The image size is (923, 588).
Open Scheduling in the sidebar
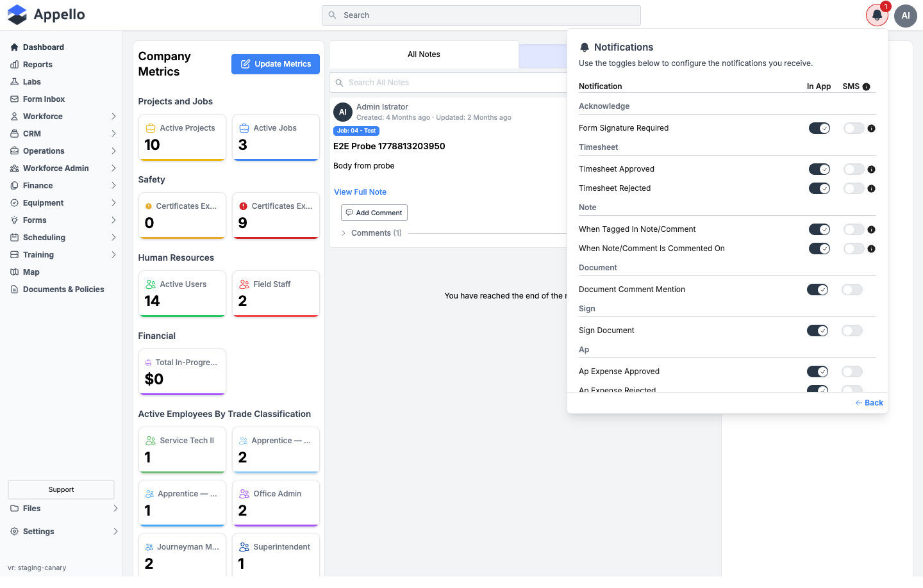(x=63, y=238)
